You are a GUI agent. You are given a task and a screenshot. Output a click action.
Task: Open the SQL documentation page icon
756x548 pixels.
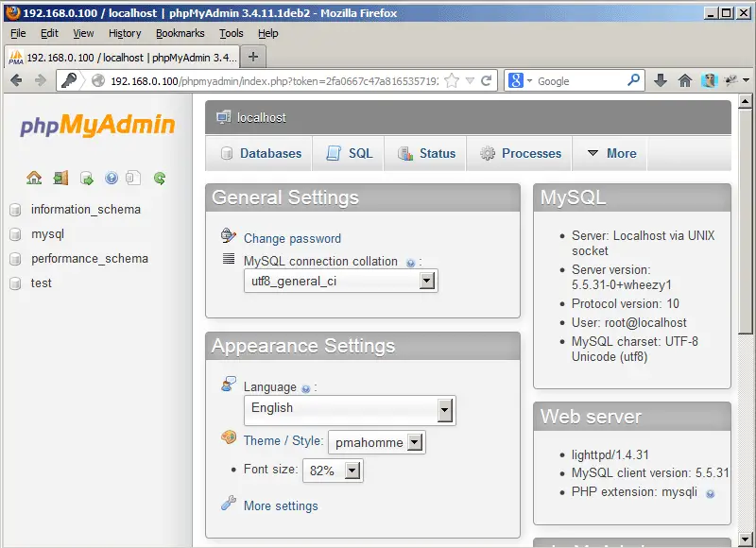click(x=133, y=179)
